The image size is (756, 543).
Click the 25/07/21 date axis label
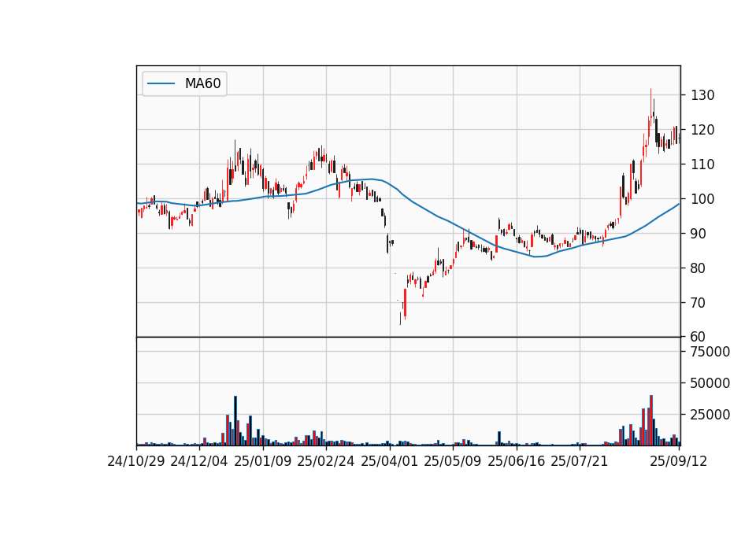[x=580, y=461]
